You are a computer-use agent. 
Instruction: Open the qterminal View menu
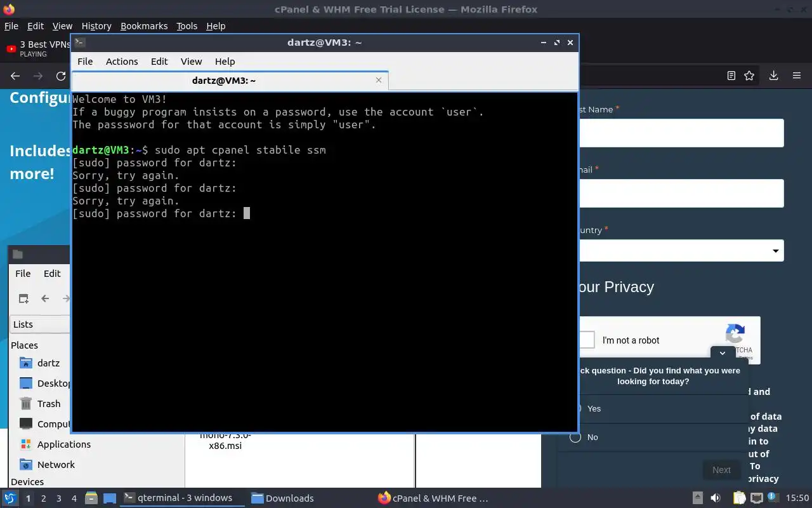click(x=191, y=62)
